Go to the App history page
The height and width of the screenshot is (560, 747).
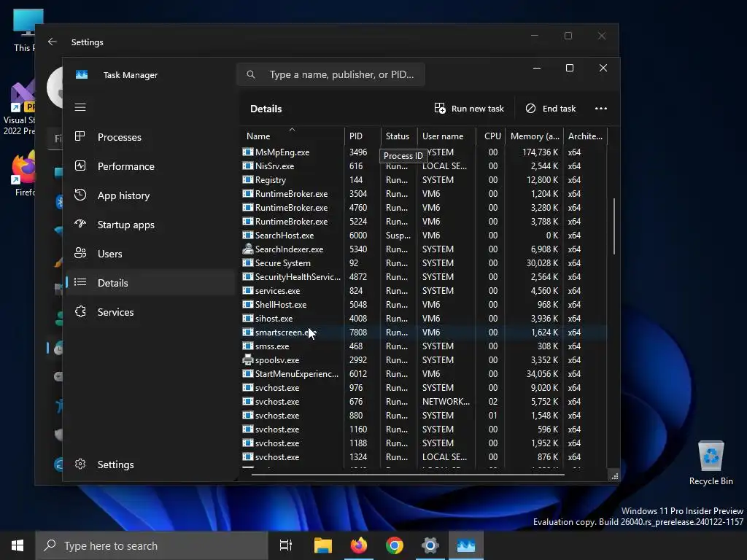150,195
